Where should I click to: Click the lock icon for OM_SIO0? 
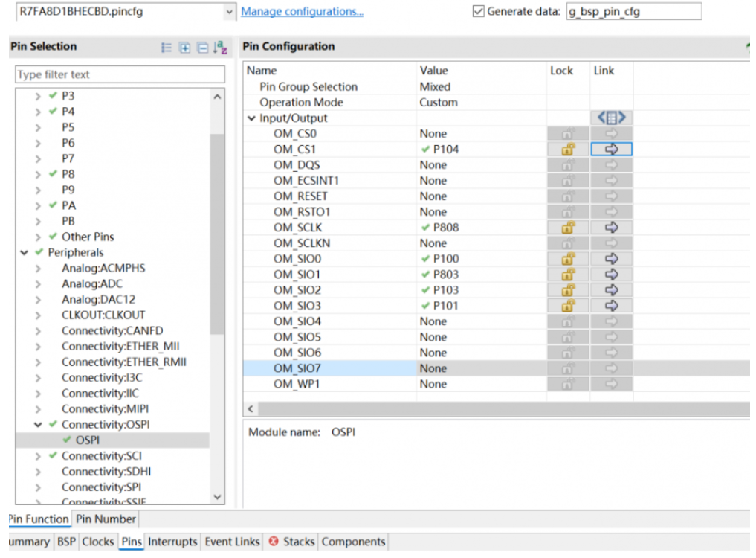tap(569, 259)
